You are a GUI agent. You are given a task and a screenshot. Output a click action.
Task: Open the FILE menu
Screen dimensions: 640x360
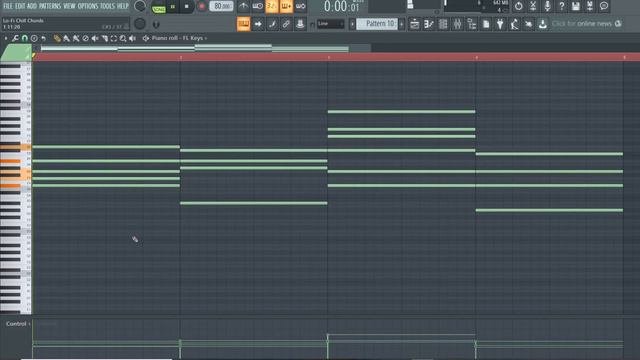tap(8, 6)
